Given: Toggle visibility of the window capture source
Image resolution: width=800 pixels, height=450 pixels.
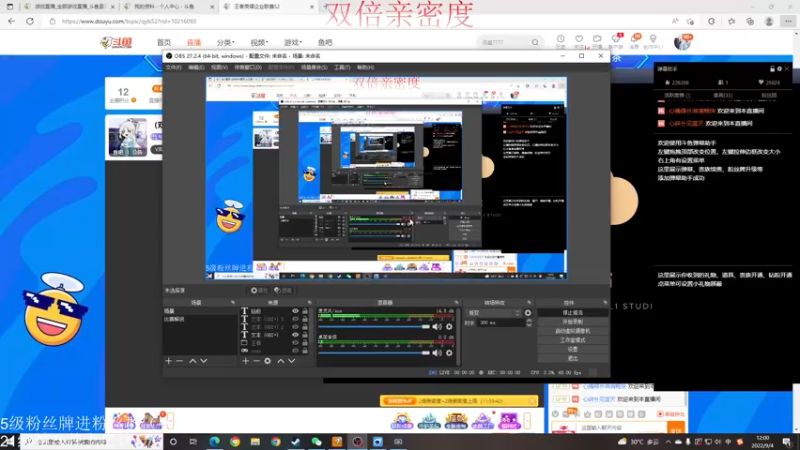Looking at the screenshot, I should [295, 343].
